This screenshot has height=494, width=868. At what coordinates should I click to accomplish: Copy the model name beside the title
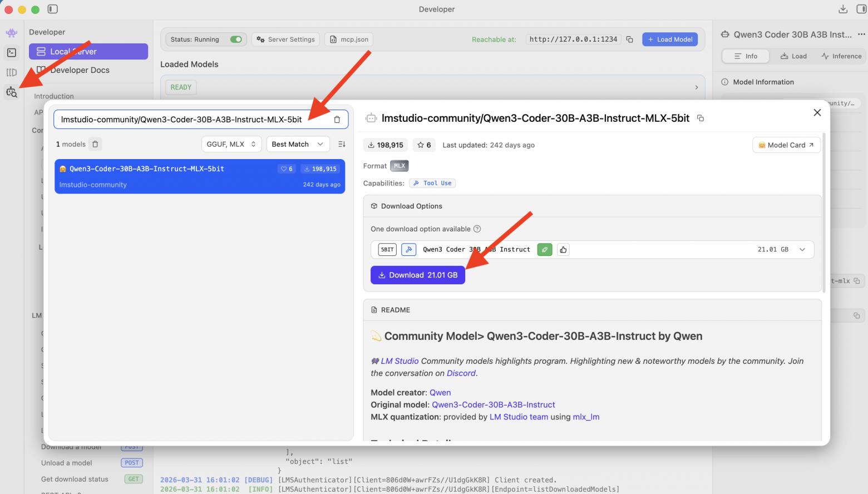point(701,118)
